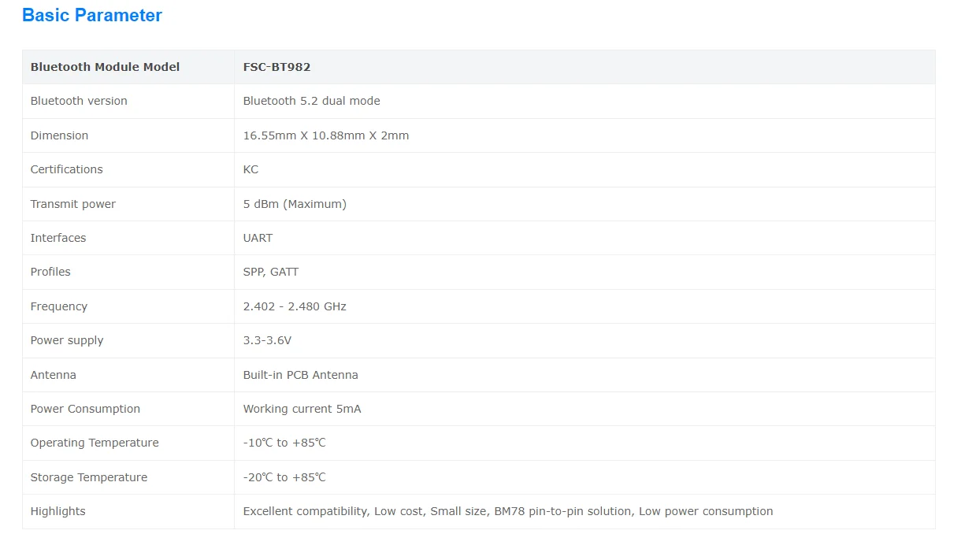This screenshot has height=560, width=961.
Task: Click the Dimension row label
Action: pyautogui.click(x=59, y=135)
